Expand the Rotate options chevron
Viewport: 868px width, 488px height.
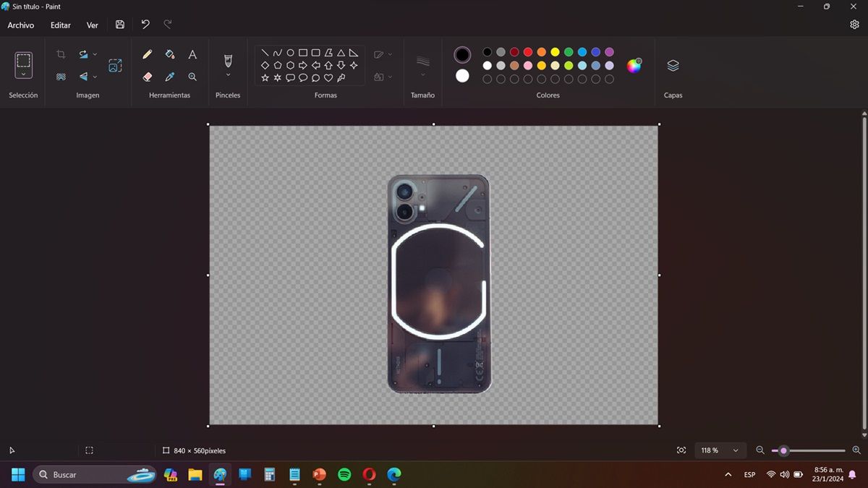coord(95,54)
